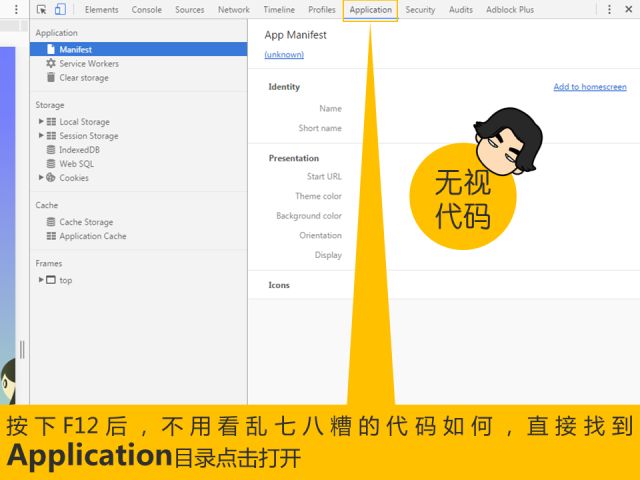Select Web SQL label in sidebar
640x480 pixels.
[x=77, y=164]
